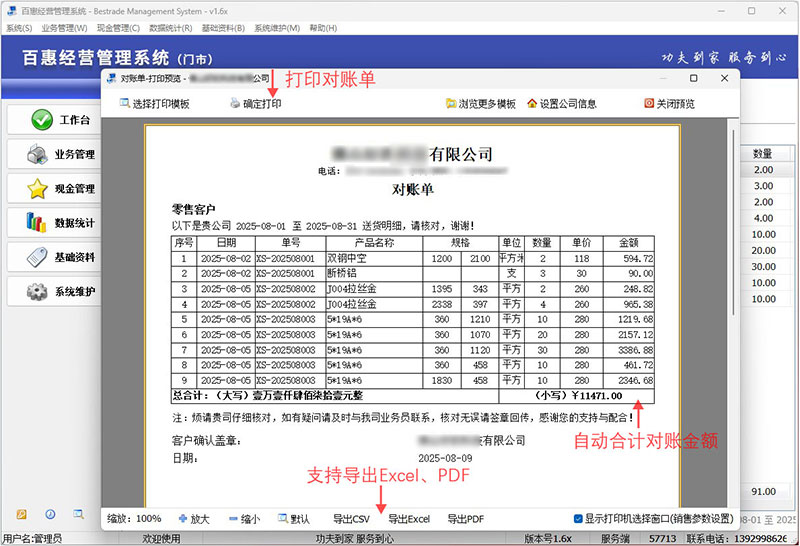This screenshot has height=546, width=800.
Task: Click the 导出CSV button
Action: (351, 519)
